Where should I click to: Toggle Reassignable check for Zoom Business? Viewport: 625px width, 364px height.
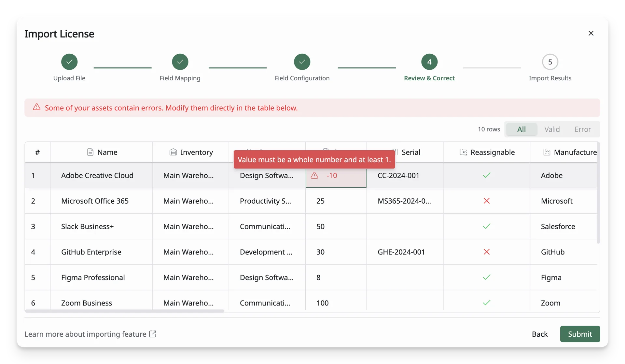[x=487, y=303]
